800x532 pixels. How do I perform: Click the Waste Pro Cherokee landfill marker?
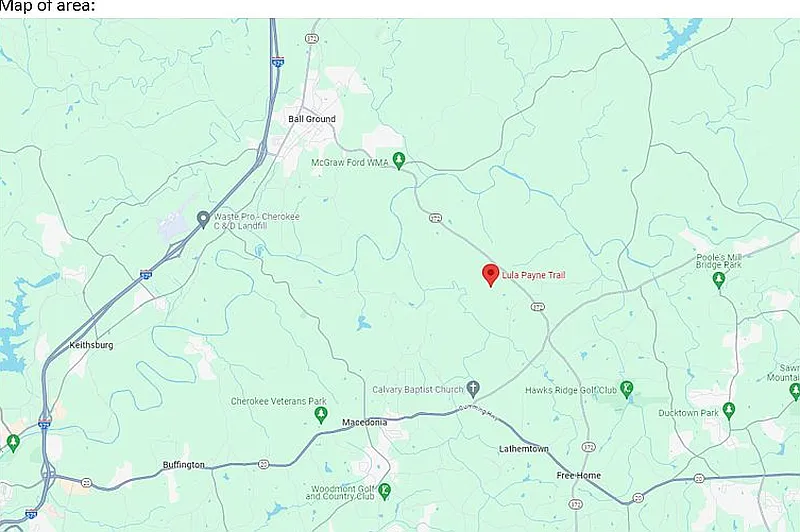(203, 220)
